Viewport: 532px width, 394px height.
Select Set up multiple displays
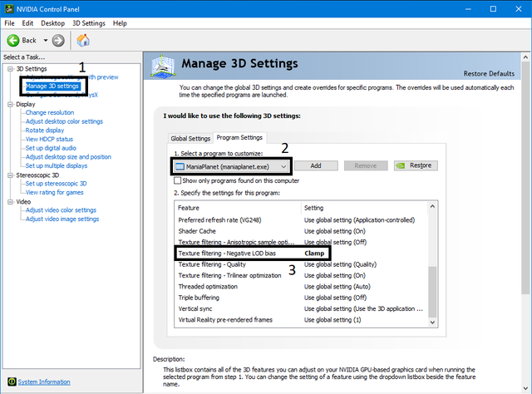[x=57, y=165]
